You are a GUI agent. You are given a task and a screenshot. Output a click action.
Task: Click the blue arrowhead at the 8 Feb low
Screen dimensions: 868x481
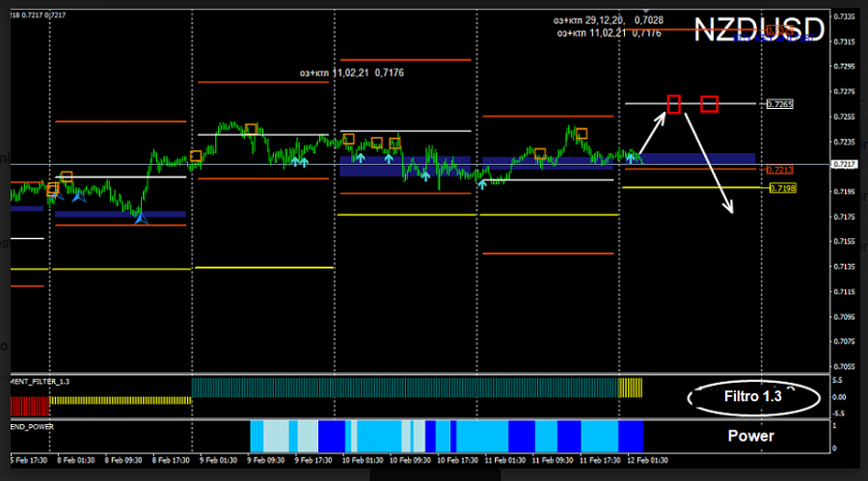click(x=141, y=219)
